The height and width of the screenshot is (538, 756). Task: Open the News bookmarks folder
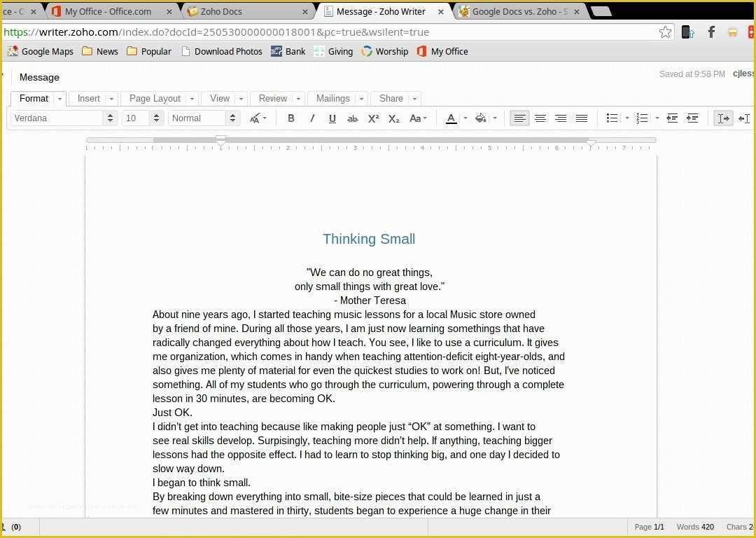[x=100, y=52]
